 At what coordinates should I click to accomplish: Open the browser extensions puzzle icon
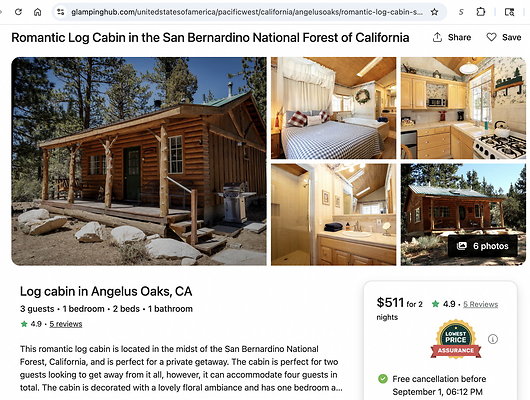tap(480, 12)
